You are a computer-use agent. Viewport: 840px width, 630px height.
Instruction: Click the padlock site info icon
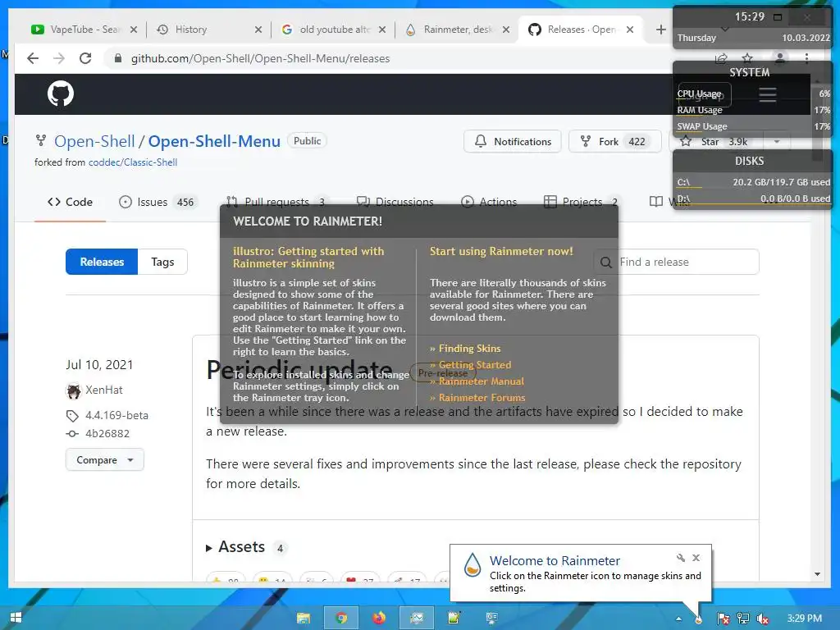click(x=118, y=58)
